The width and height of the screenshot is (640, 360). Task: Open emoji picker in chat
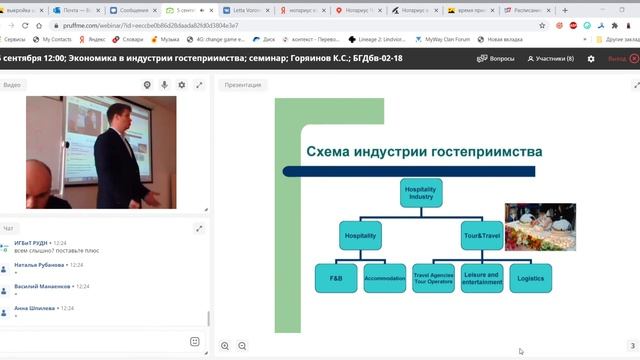(195, 342)
